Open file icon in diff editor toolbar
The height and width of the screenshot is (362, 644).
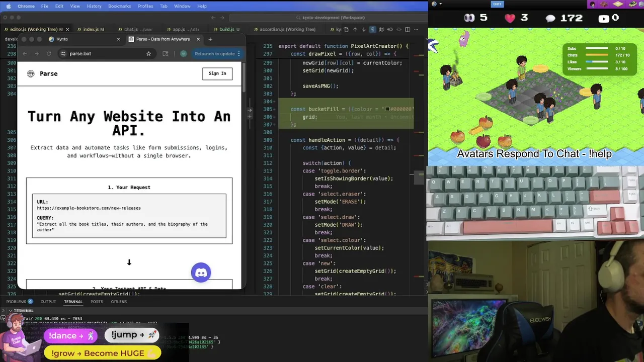346,30
